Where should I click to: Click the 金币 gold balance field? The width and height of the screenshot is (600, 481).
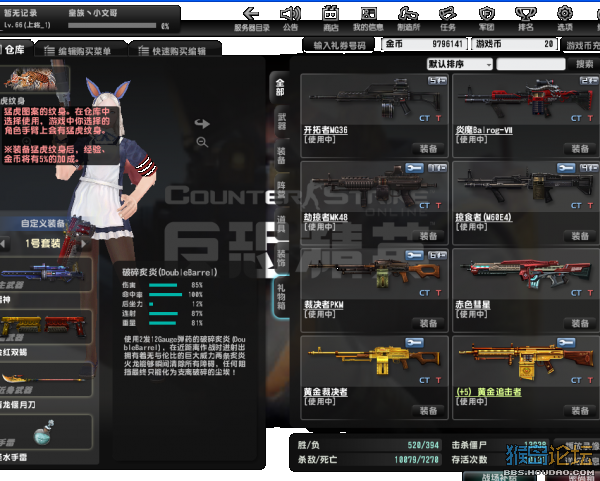425,44
